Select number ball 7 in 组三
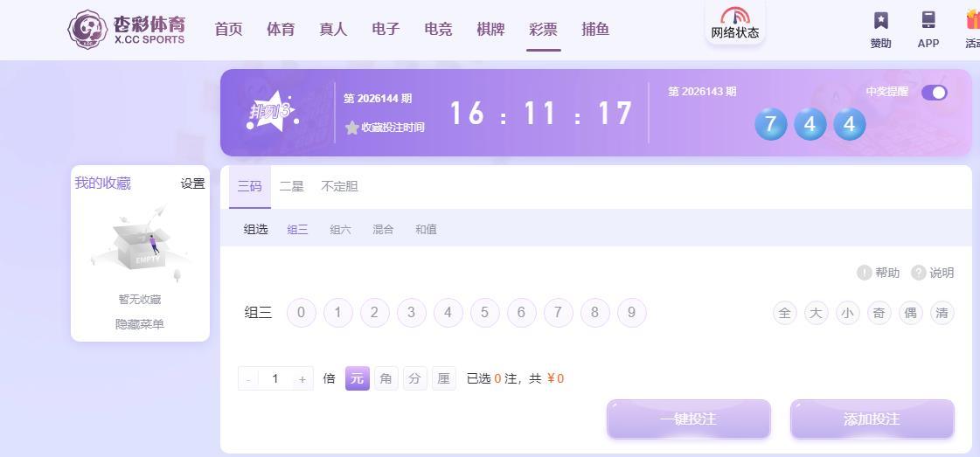The width and height of the screenshot is (980, 457). [x=558, y=313]
